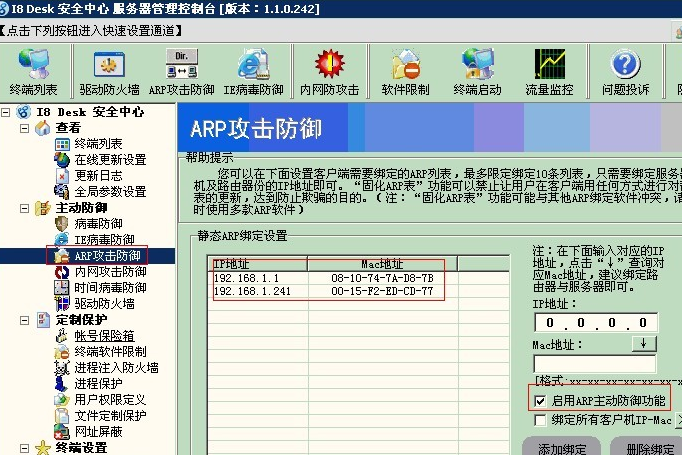Screen dimensions: 682x455
Task: Click the ↓ Mac lookup button
Action: pos(644,344)
